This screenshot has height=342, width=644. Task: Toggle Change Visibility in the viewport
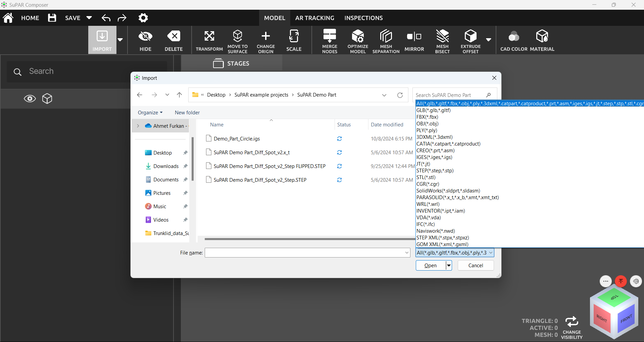point(572,328)
